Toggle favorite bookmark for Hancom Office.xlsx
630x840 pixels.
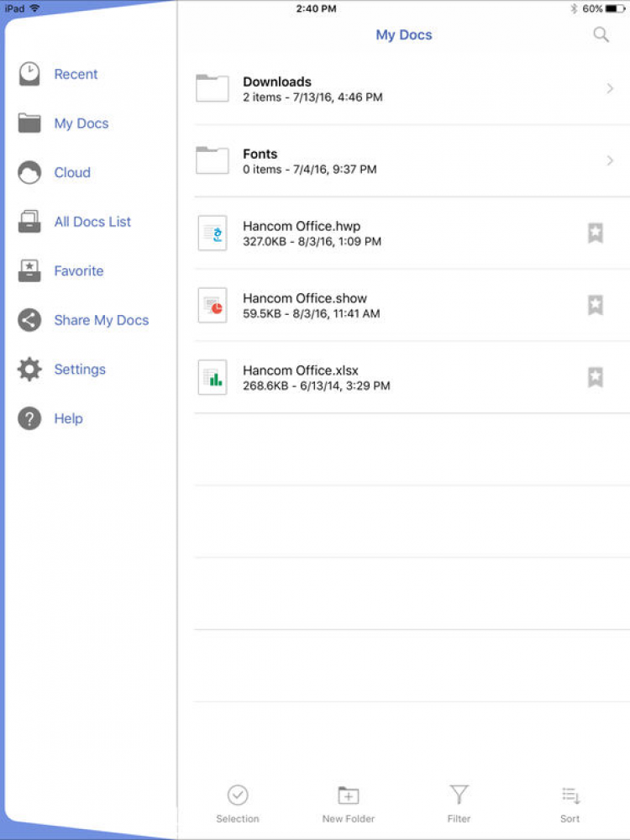[x=596, y=377]
